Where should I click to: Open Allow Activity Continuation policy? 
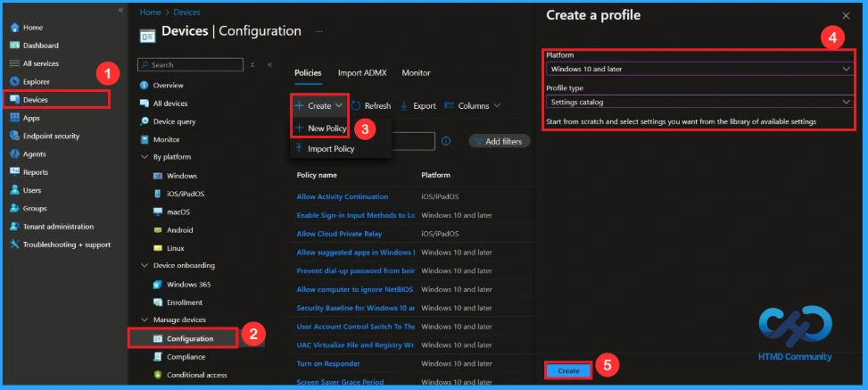point(342,196)
